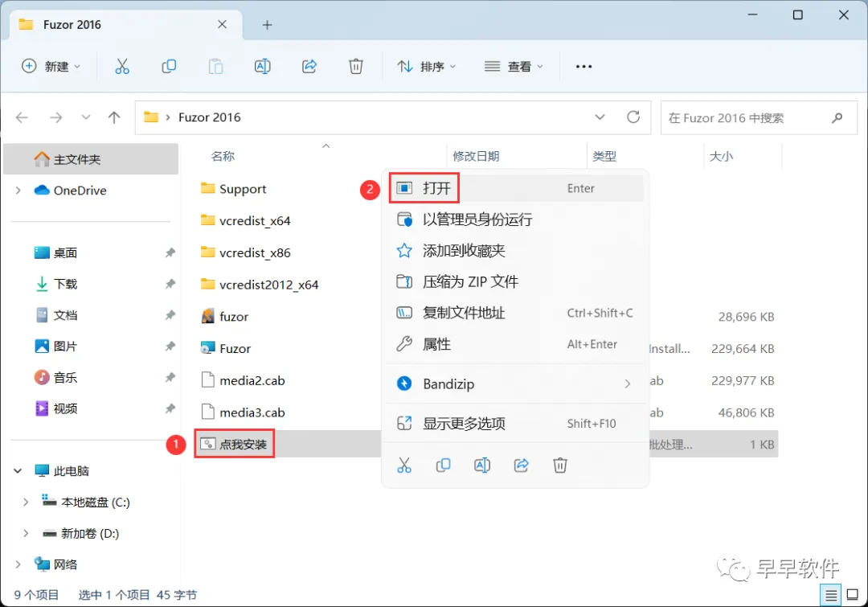Click the Fuzor 2016 breadcrumb
Image resolution: width=868 pixels, height=607 pixels.
(x=209, y=117)
